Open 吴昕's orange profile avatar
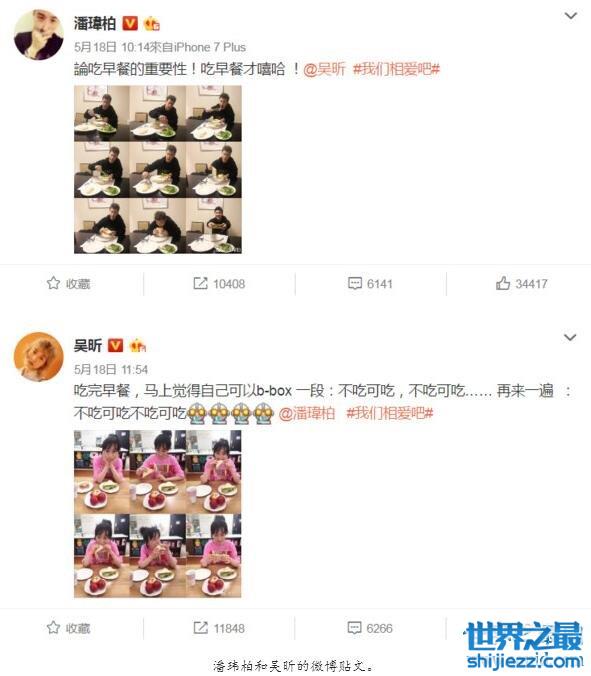Viewport: 591px width, 676px height. point(39,357)
